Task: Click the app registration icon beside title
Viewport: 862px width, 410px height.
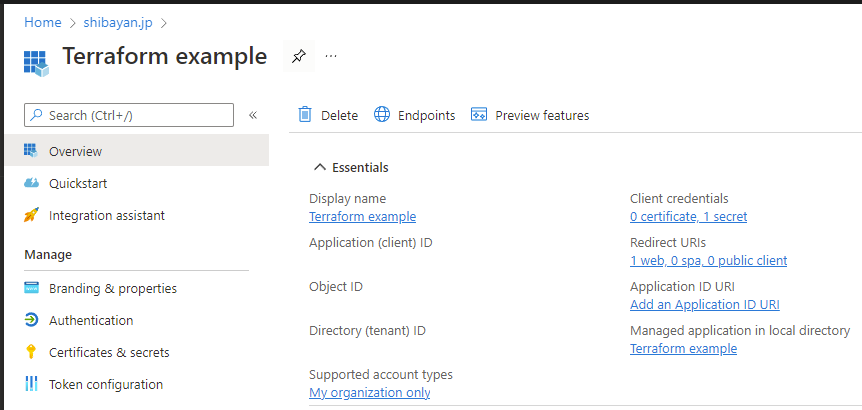Action: [36, 63]
